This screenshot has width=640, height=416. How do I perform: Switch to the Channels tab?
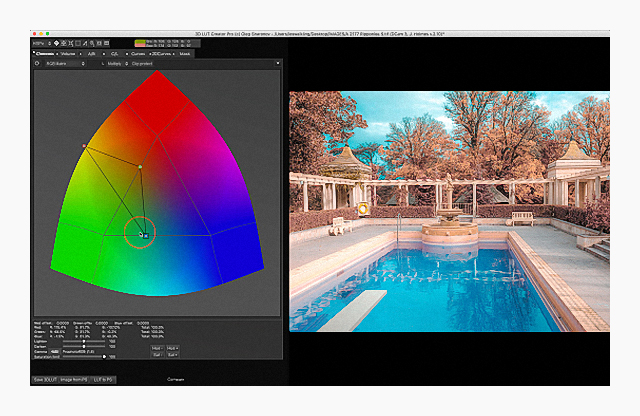(x=44, y=54)
